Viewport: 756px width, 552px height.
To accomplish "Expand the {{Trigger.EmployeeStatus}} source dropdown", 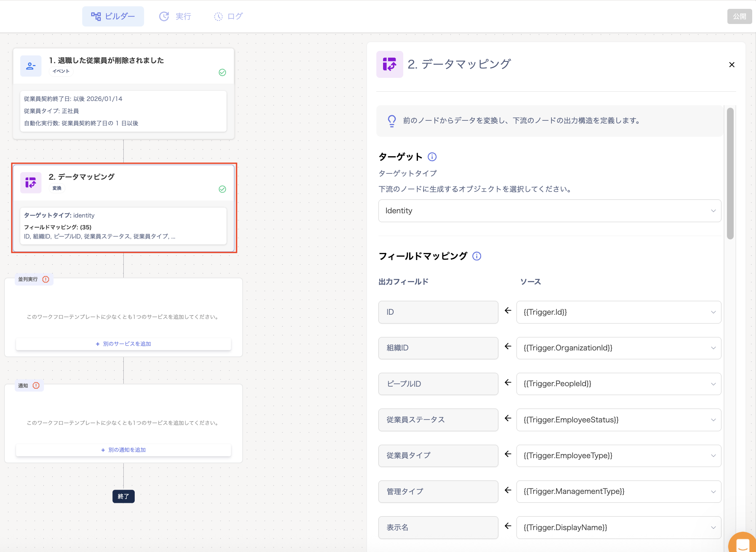I will [619, 420].
